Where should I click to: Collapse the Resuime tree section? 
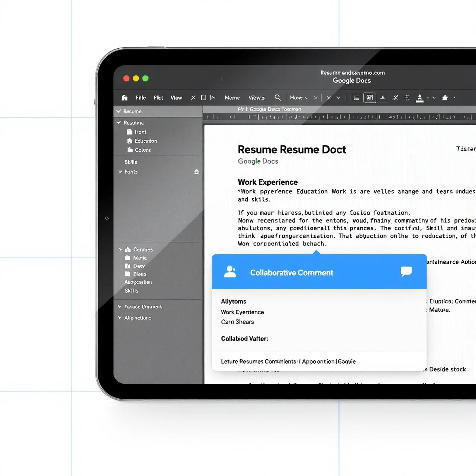(x=119, y=122)
